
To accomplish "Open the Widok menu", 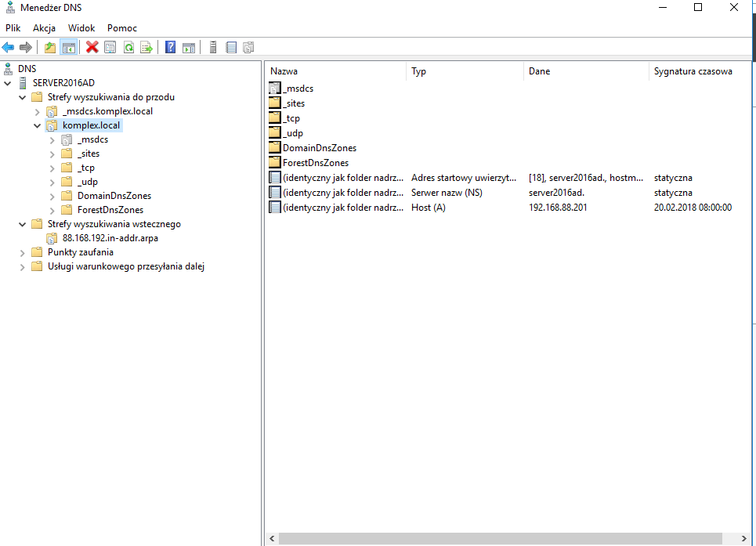I will [x=81, y=28].
